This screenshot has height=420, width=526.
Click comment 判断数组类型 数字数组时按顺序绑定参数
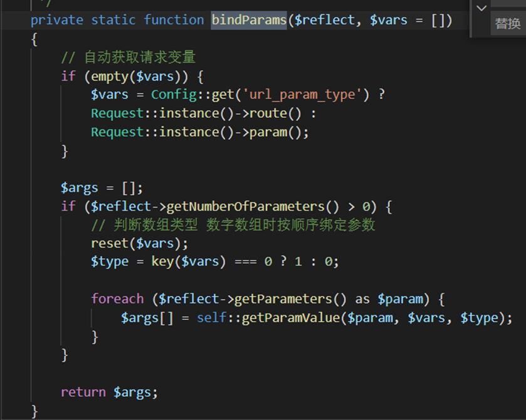(x=233, y=225)
